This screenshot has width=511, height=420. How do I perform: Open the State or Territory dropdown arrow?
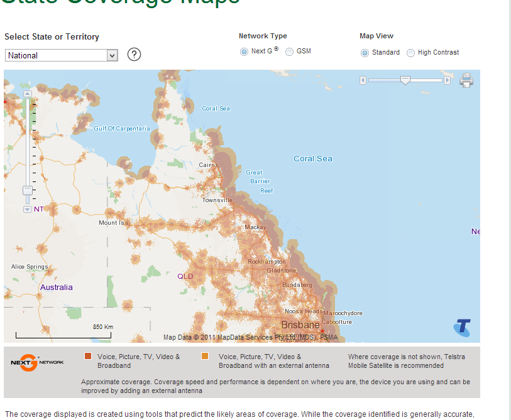click(x=112, y=55)
